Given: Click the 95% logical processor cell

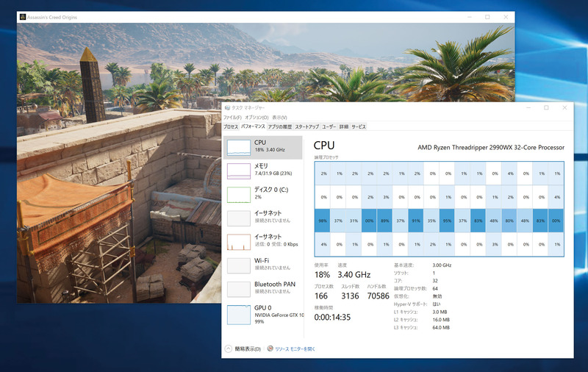Looking at the screenshot, I should tap(447, 221).
